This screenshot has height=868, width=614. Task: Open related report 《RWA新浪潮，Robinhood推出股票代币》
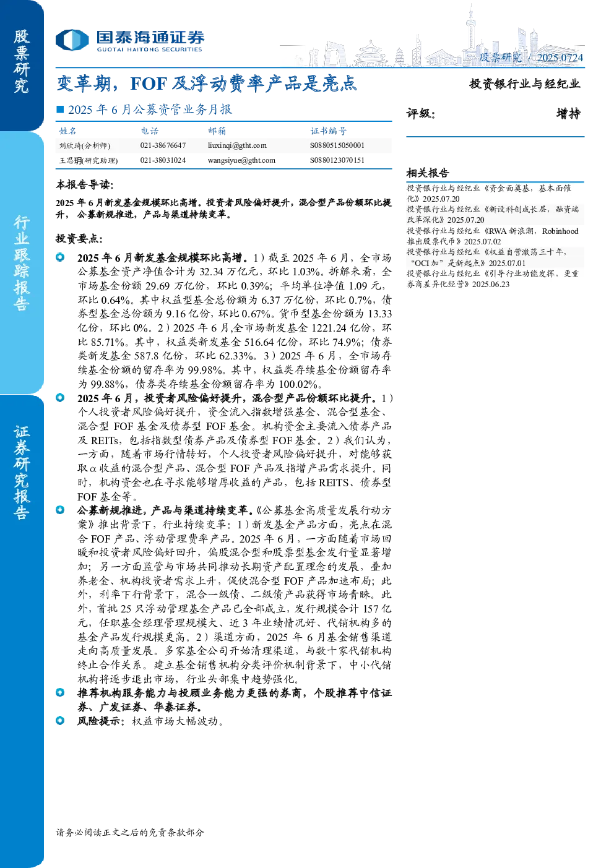coord(493,236)
